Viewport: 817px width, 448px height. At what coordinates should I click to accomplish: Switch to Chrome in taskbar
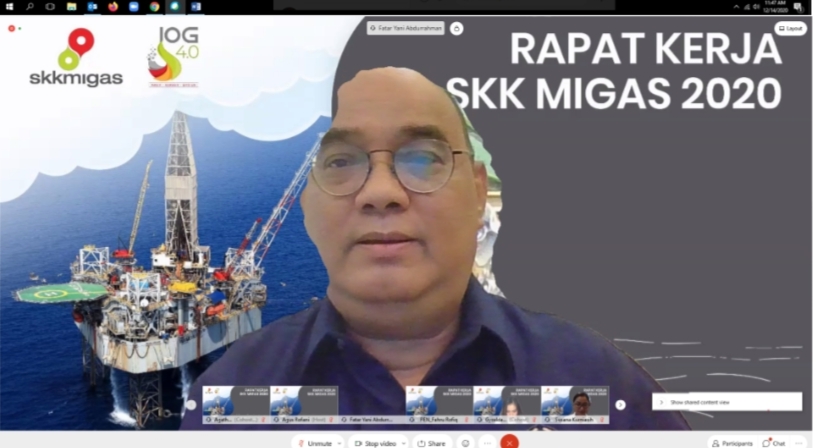pos(154,7)
